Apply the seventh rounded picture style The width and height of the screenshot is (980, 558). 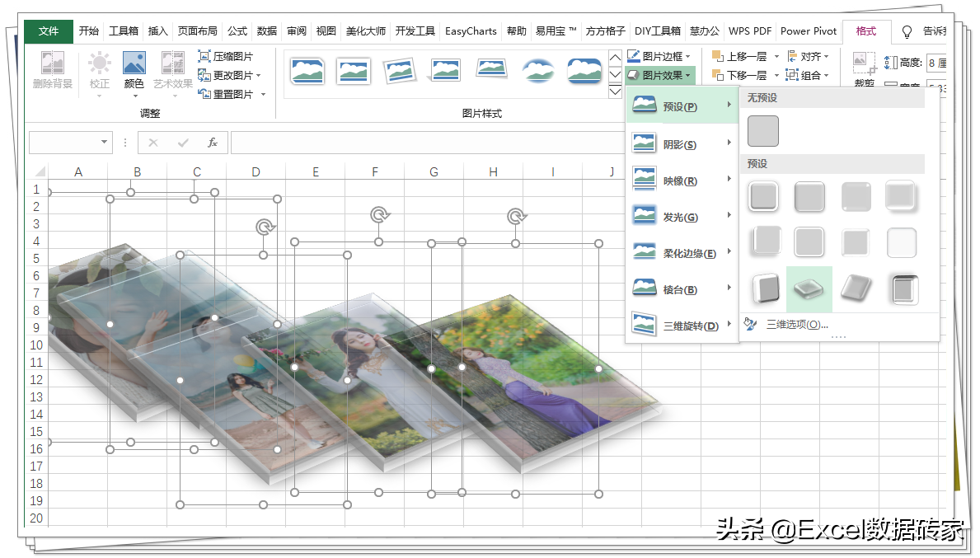click(x=584, y=71)
